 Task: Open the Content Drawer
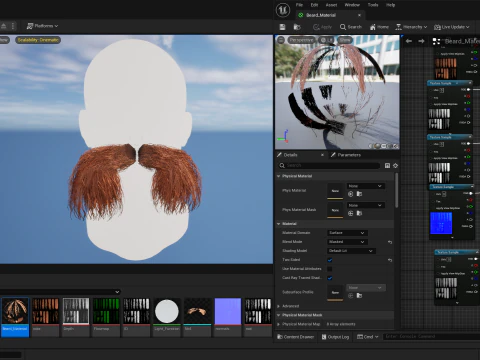tap(296, 337)
